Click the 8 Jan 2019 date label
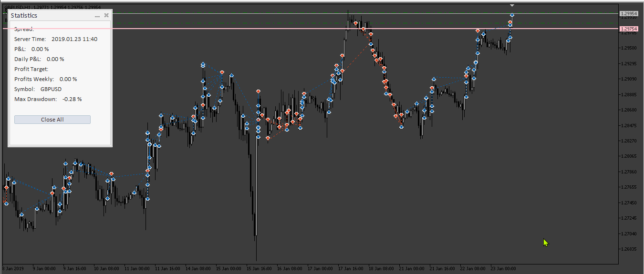 [x=12, y=269]
